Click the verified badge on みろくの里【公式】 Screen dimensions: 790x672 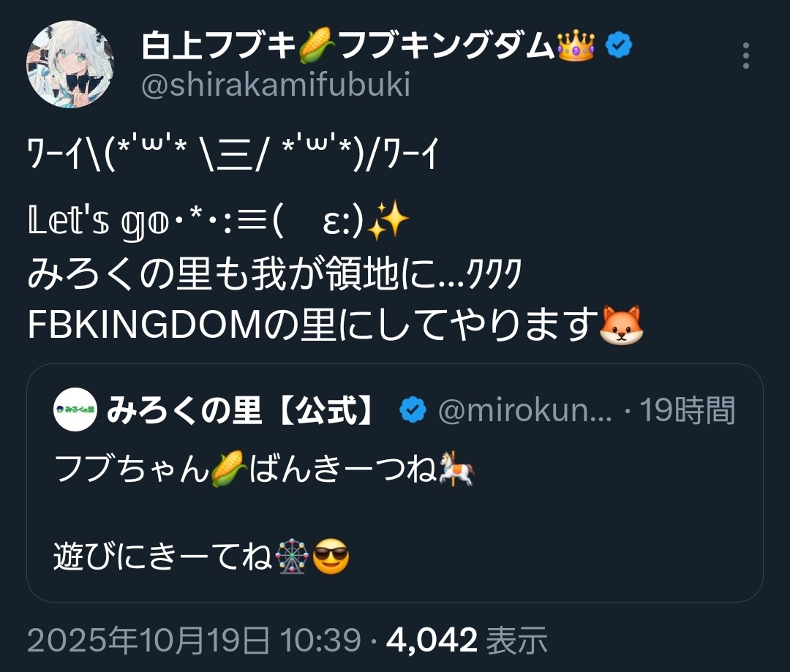click(x=413, y=409)
